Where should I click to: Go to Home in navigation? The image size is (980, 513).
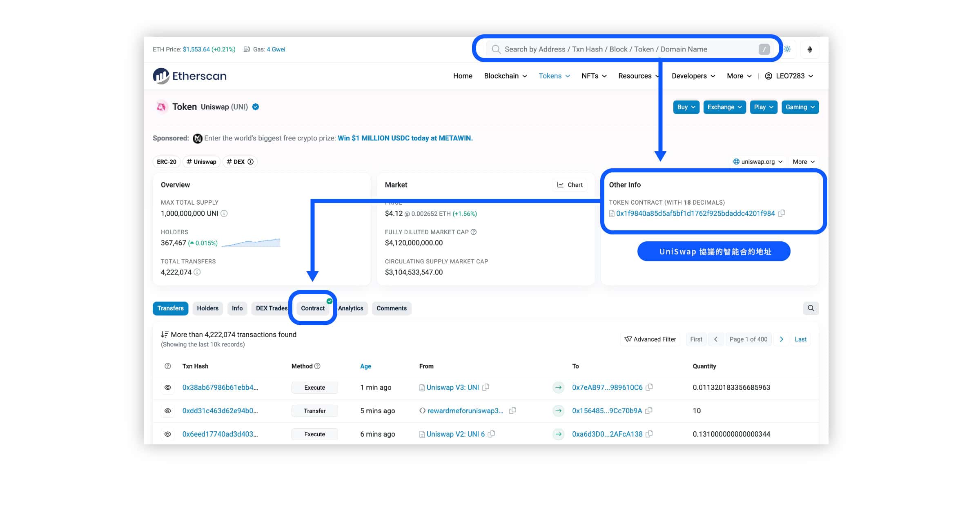(463, 76)
